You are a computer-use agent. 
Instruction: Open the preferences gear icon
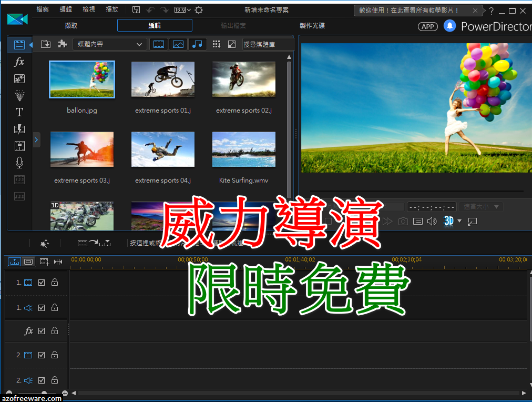point(199,10)
